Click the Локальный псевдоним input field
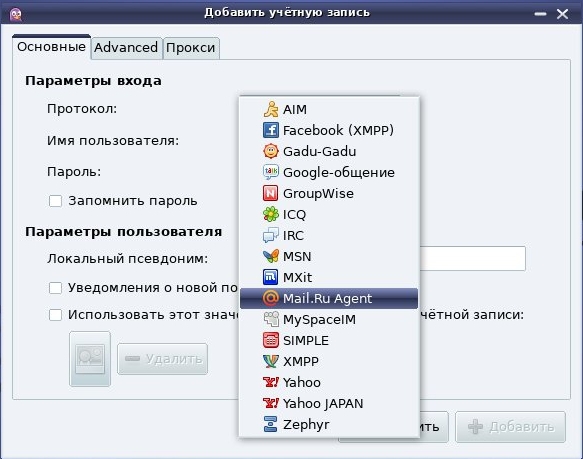Viewport: 583px width, 459px height. click(x=473, y=258)
